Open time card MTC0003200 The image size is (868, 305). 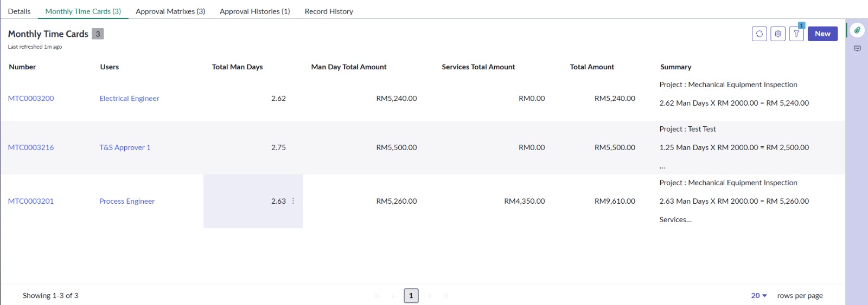pyautogui.click(x=31, y=99)
